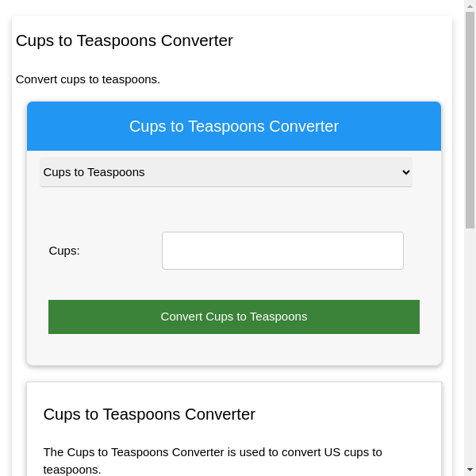Click the scroll down arrow of the page scrollbar
Screen dimensions: 476x476
click(470, 470)
